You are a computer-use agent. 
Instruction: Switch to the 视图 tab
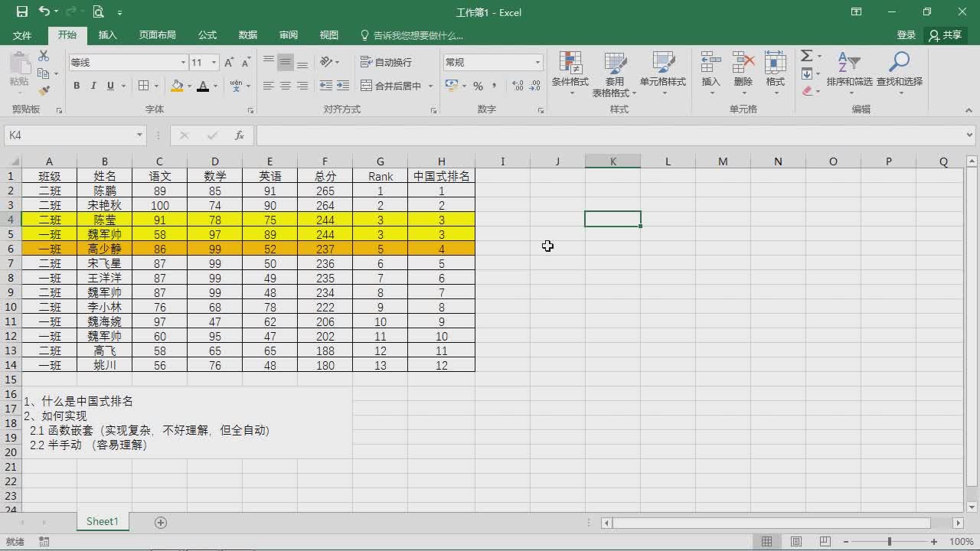[329, 35]
